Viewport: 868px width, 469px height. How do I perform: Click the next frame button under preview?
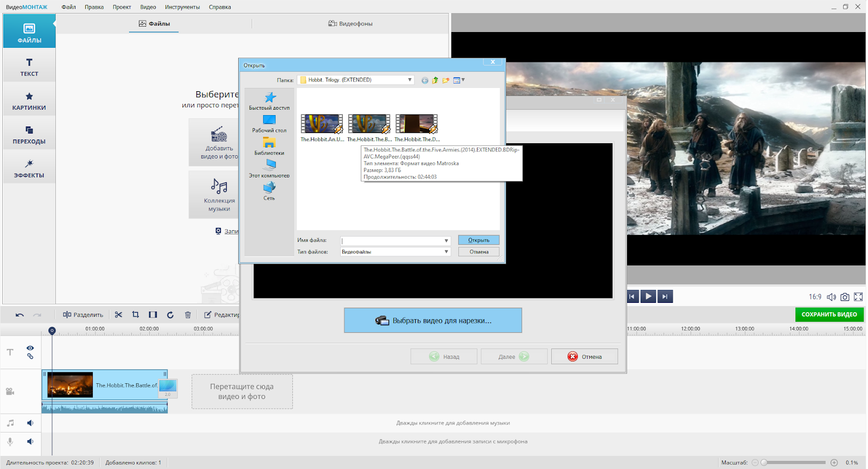[x=665, y=296]
